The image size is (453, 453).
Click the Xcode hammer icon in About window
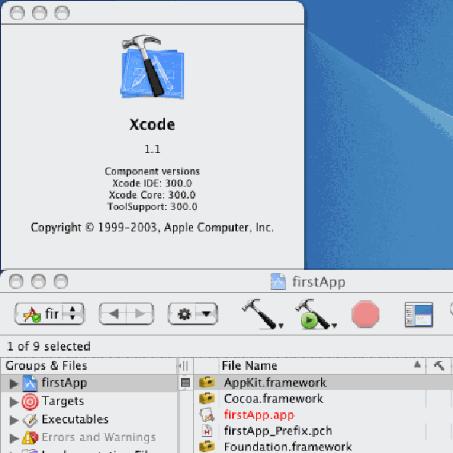click(x=152, y=67)
